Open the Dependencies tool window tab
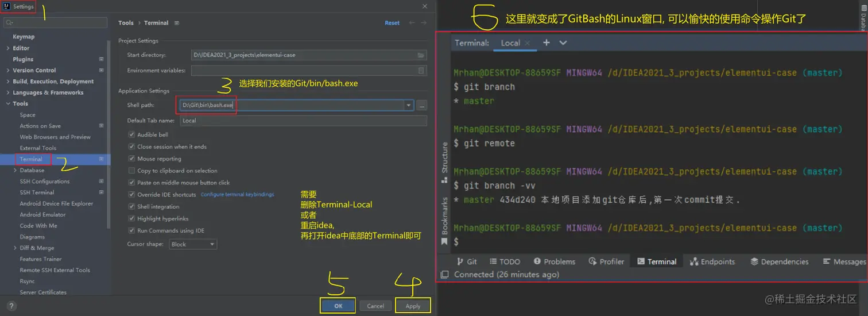The image size is (868, 316). click(779, 261)
